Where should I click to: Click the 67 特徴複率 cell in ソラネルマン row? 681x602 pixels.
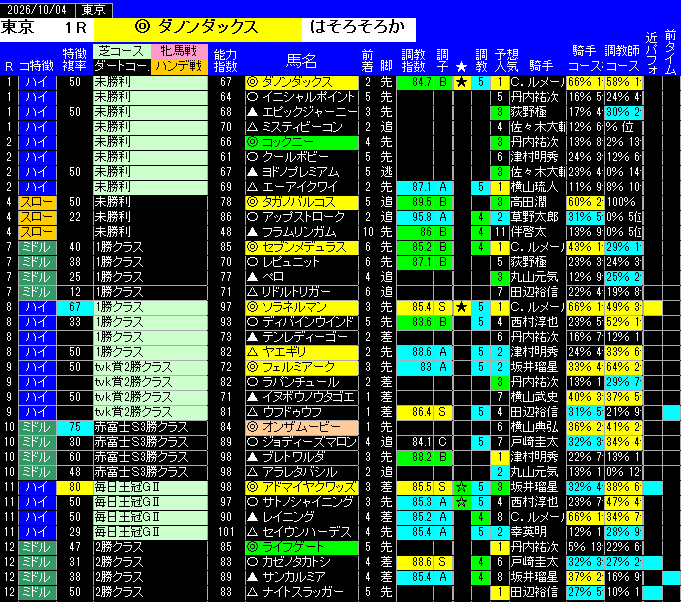75,307
